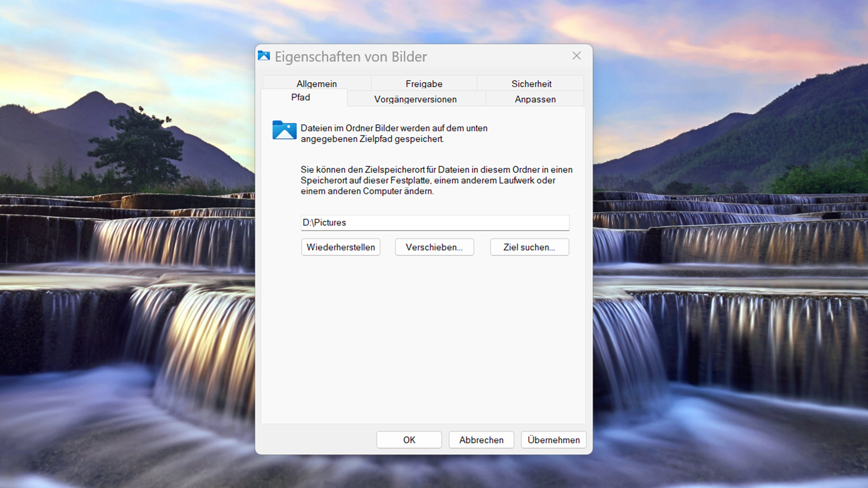Click the Pictures folder icon in the dialog
Screen dimensions: 868x488
point(284,131)
